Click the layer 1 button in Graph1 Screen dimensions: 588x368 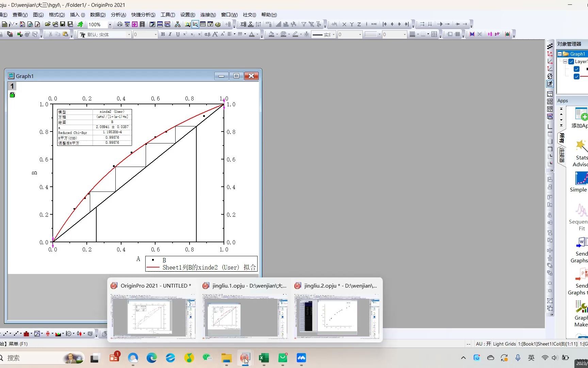(12, 86)
